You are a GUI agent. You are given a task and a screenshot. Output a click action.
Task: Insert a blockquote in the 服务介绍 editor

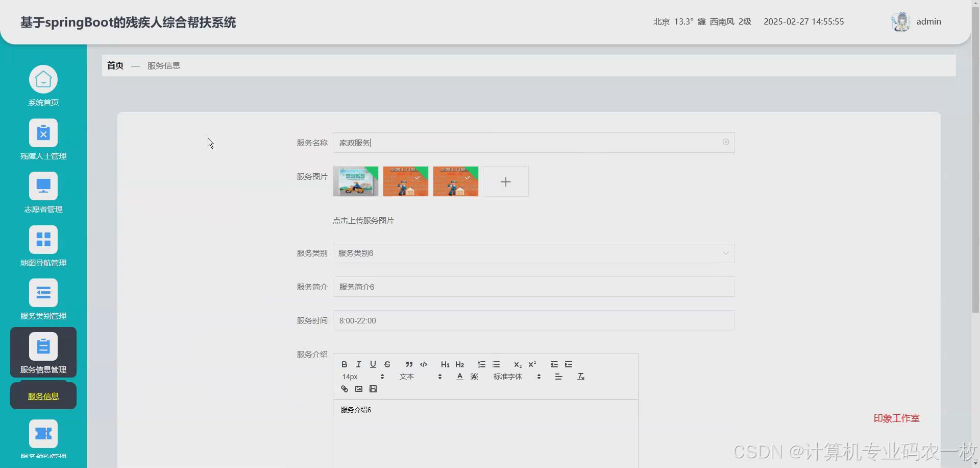click(409, 364)
